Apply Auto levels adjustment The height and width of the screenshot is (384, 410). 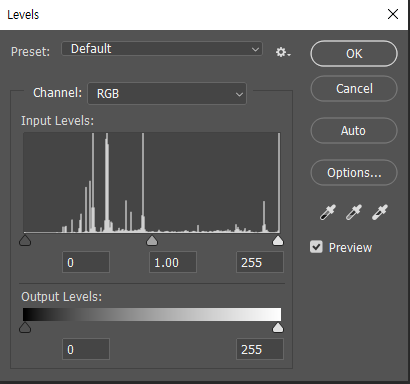tap(354, 131)
